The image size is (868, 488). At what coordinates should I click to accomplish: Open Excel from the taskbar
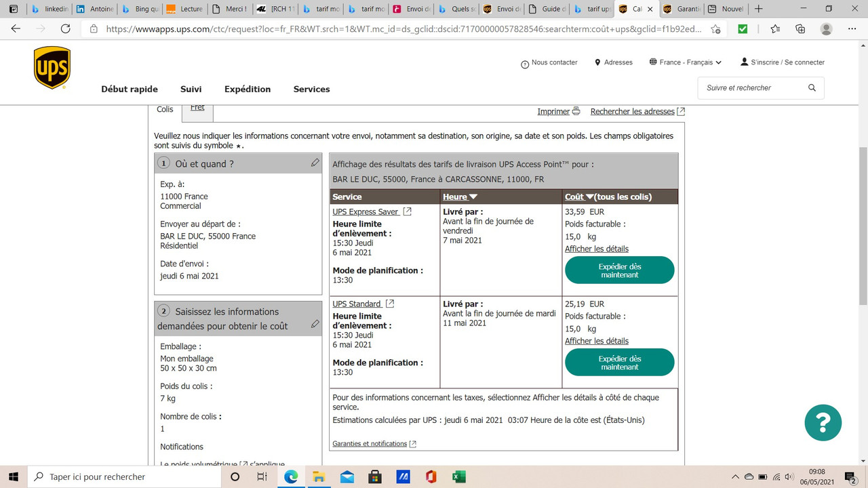pos(458,476)
